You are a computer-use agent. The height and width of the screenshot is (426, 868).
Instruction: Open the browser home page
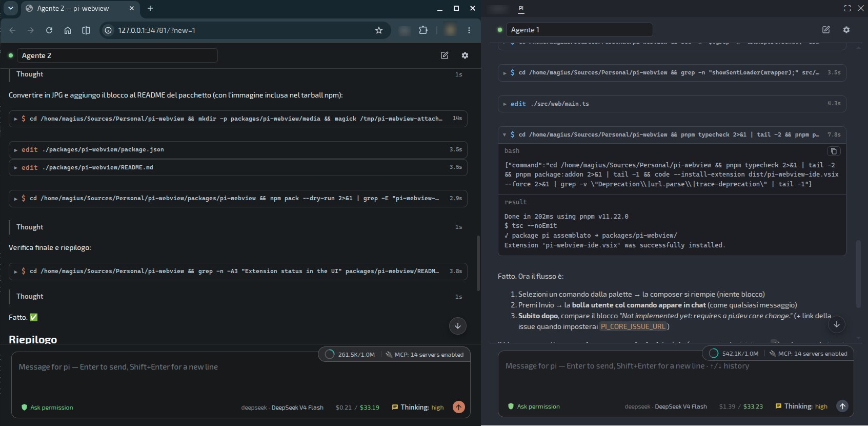click(x=68, y=30)
